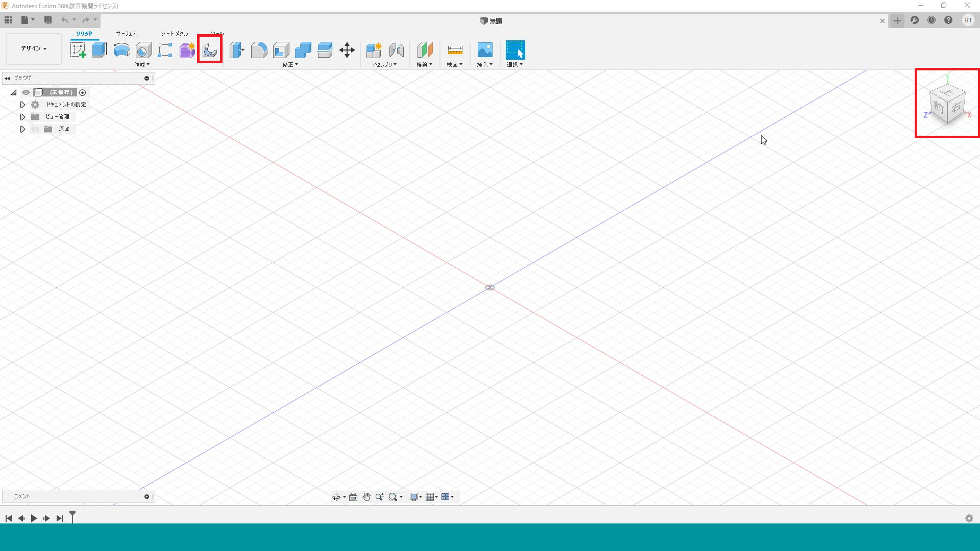This screenshot has height=551, width=980.
Task: Click the Look At icon
Action: tap(353, 497)
